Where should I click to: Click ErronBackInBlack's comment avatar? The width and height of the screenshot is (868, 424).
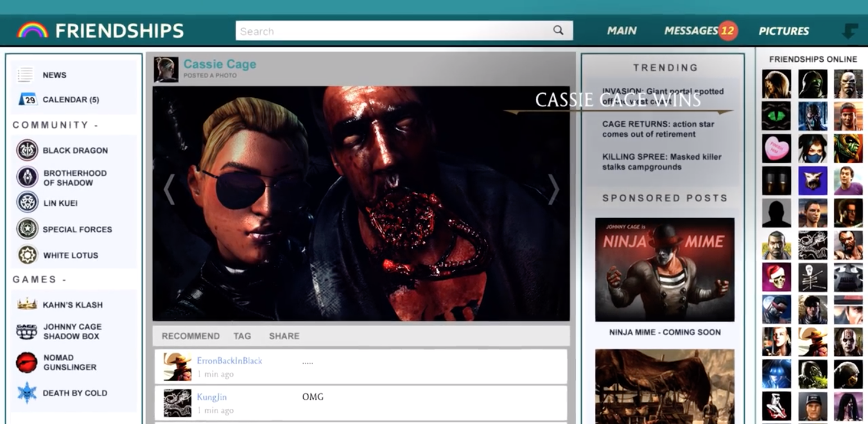coord(177,367)
